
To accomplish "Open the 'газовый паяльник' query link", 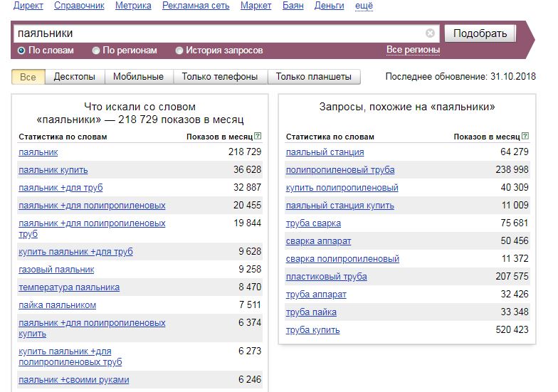I will click(x=56, y=270).
